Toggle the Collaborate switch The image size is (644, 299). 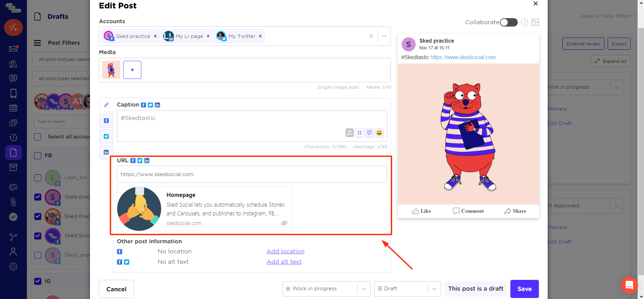click(509, 22)
